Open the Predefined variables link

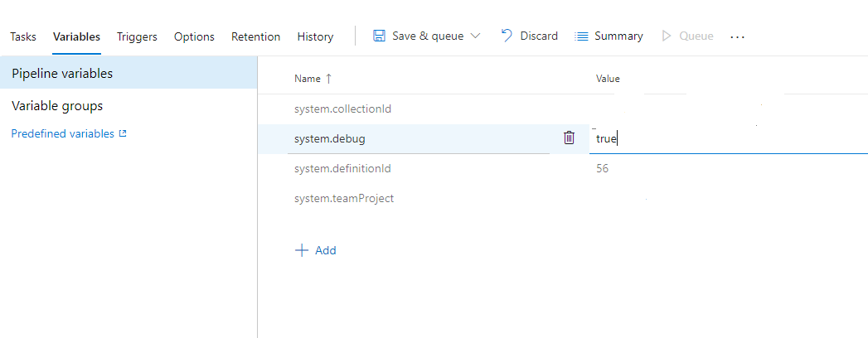63,133
